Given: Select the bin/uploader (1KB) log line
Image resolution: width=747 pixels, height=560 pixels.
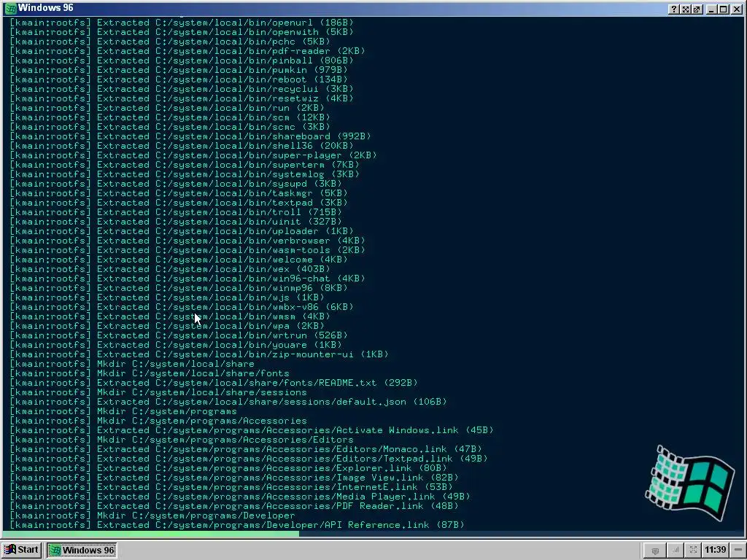Looking at the screenshot, I should click(182, 231).
